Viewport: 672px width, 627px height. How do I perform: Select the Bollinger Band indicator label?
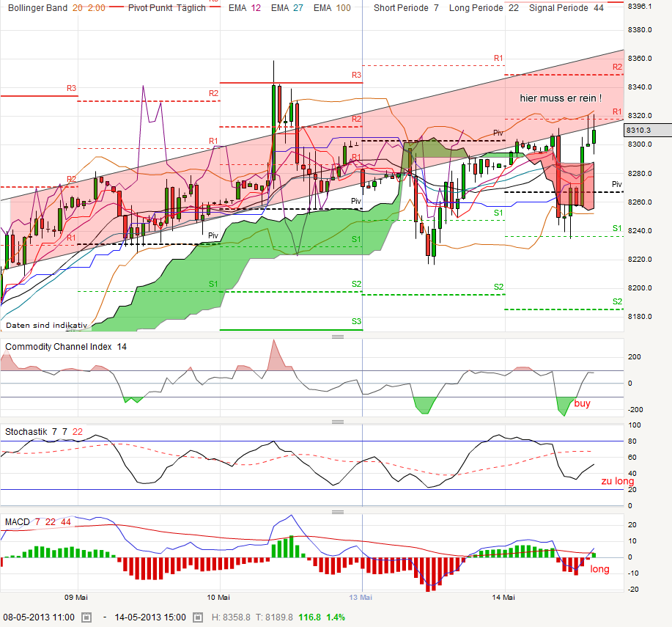37,8
